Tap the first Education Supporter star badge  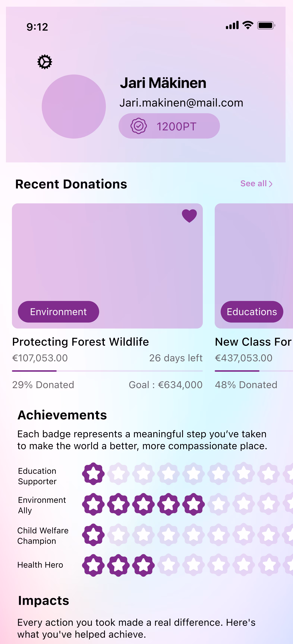93,473
